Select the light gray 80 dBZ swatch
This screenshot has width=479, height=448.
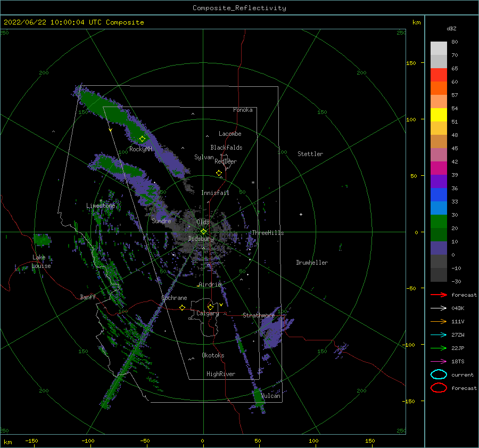pos(439,48)
